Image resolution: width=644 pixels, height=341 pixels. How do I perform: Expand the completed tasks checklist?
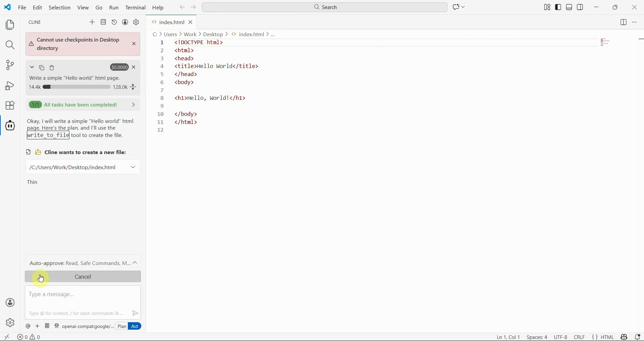click(x=133, y=105)
